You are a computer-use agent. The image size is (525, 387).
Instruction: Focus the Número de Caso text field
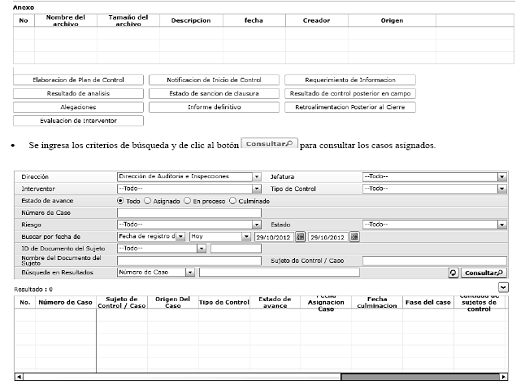tap(189, 213)
